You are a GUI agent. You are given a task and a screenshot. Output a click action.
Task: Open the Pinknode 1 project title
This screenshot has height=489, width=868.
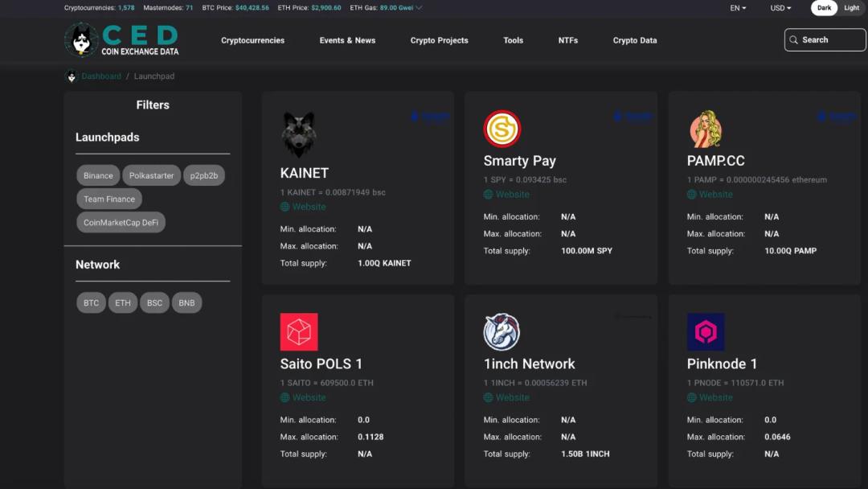click(722, 364)
